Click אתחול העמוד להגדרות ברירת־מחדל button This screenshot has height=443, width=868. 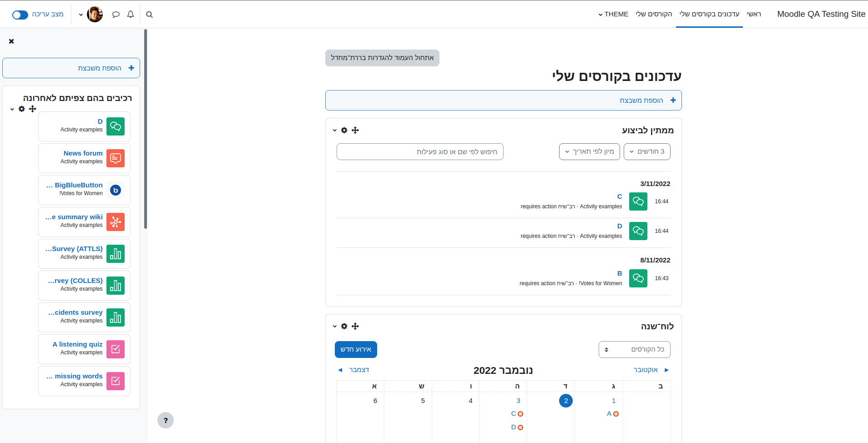click(x=382, y=58)
